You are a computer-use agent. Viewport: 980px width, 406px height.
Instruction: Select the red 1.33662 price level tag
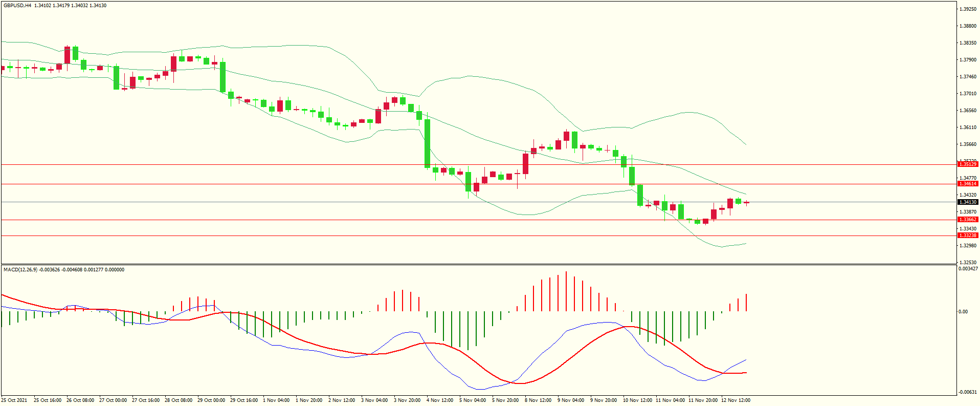(x=967, y=220)
